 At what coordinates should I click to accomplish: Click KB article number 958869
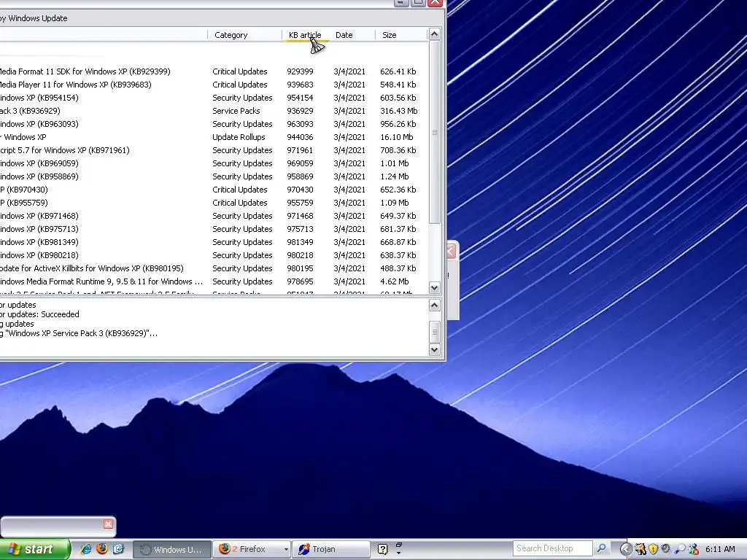pos(300,176)
